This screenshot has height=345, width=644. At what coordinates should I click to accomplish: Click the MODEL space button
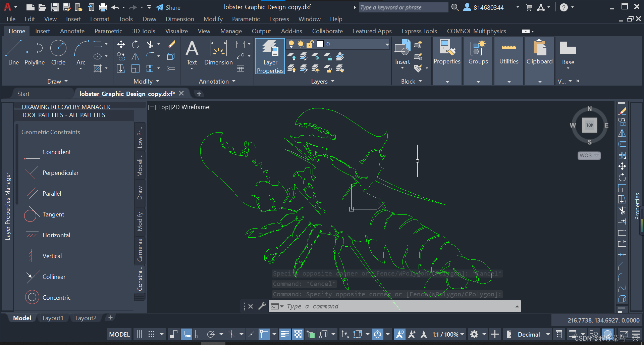(119, 334)
